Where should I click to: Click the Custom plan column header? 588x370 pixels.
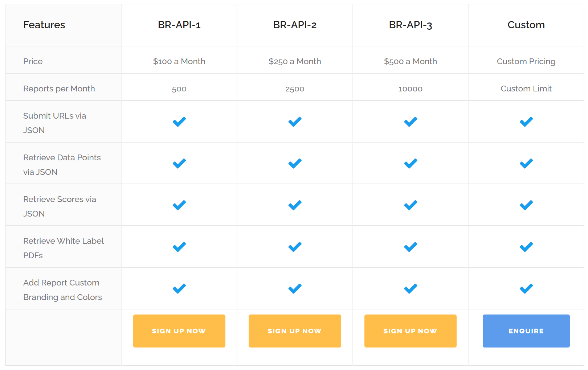(x=526, y=25)
